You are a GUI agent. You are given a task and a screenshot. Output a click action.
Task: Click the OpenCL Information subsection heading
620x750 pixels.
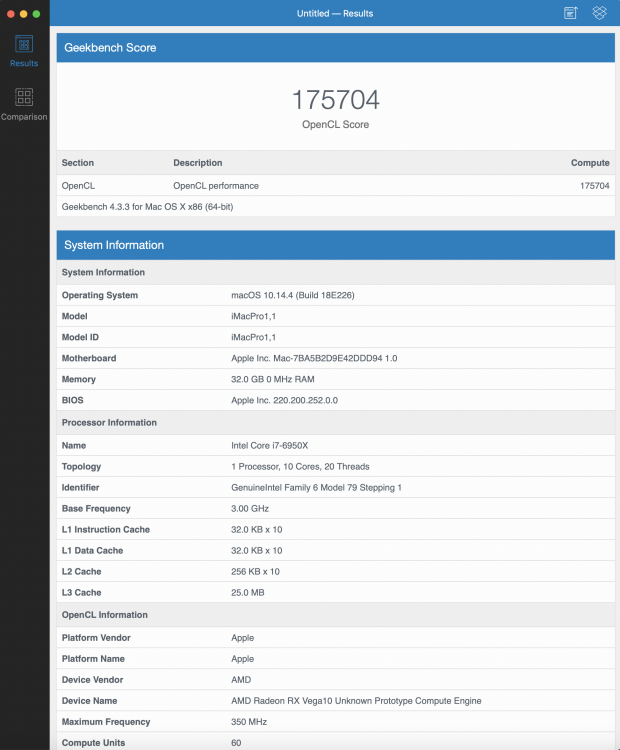pos(104,615)
